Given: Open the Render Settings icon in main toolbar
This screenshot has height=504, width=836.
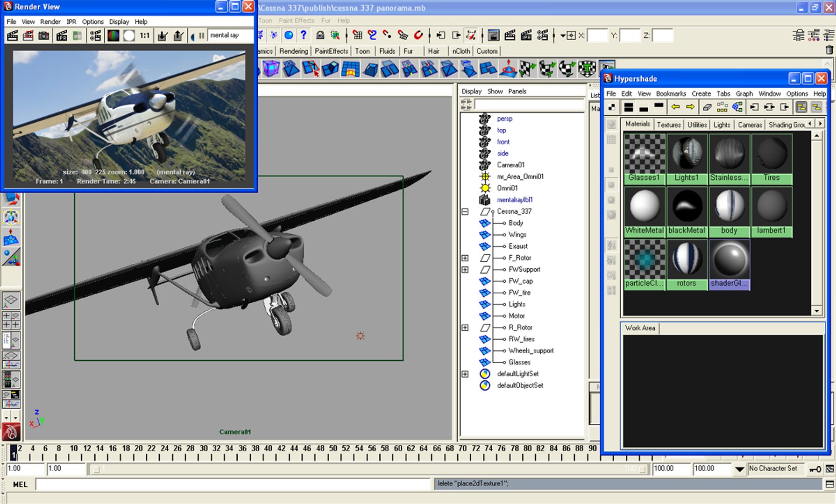Looking at the screenshot, I should point(542,35).
